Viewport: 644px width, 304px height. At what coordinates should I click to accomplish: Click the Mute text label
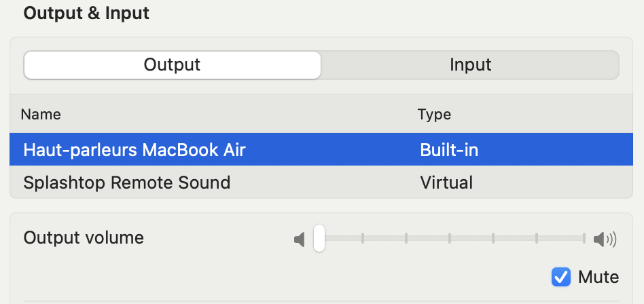tap(598, 278)
